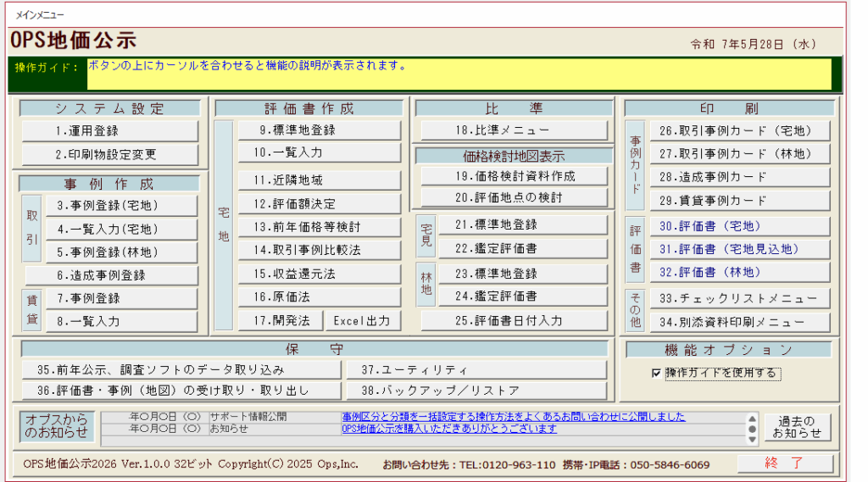Click オプスからのお知らせ label
Image resolution: width=868 pixels, height=482 pixels.
57,426
